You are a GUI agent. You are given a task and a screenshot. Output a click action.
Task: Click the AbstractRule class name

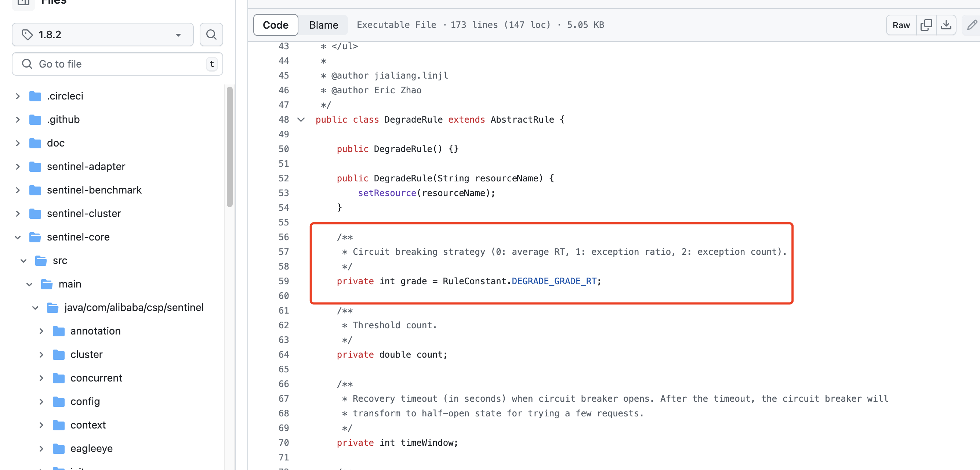coord(522,119)
